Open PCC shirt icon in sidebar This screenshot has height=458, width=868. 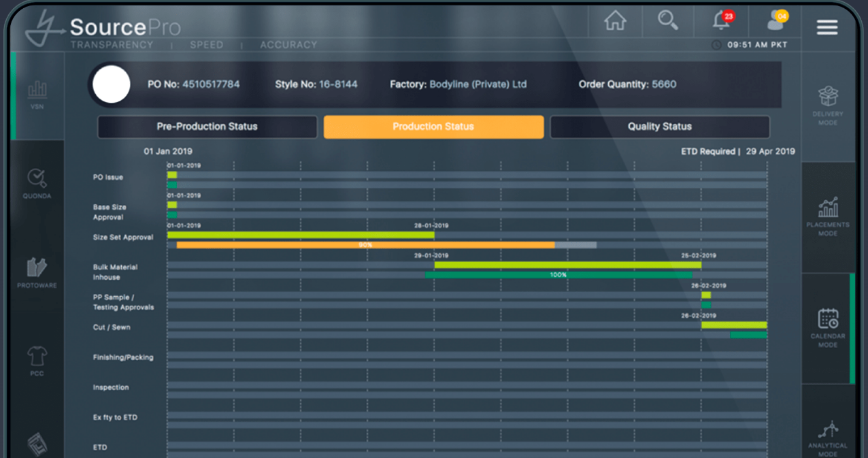[37, 361]
